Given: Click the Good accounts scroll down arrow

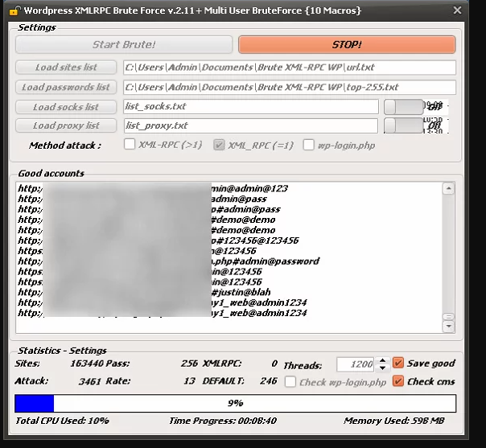Looking at the screenshot, I should (x=448, y=327).
